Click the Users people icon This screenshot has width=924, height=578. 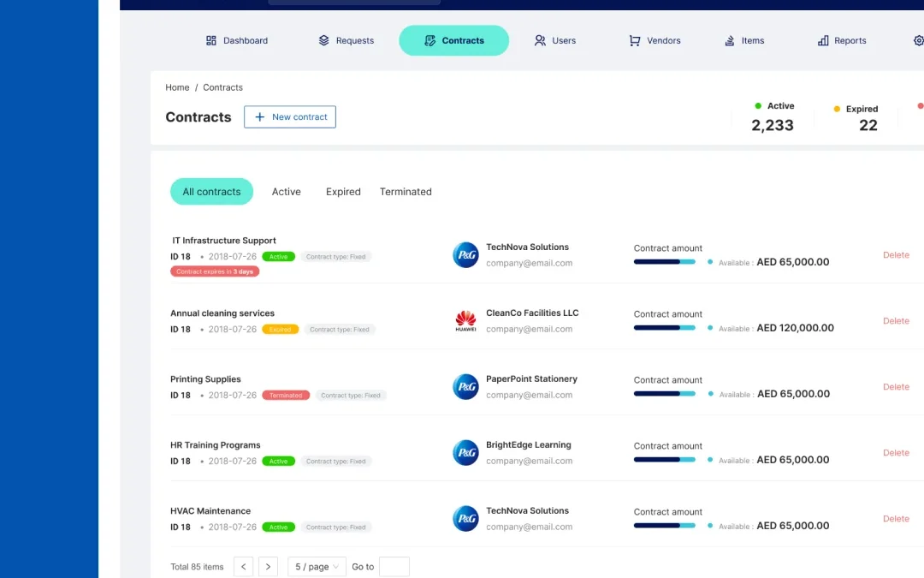(540, 41)
